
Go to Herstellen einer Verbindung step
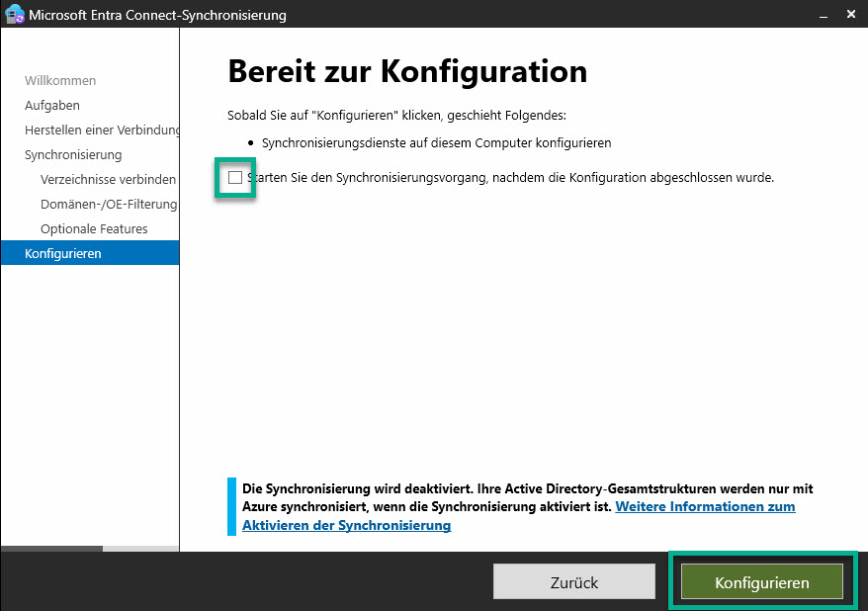tap(102, 131)
